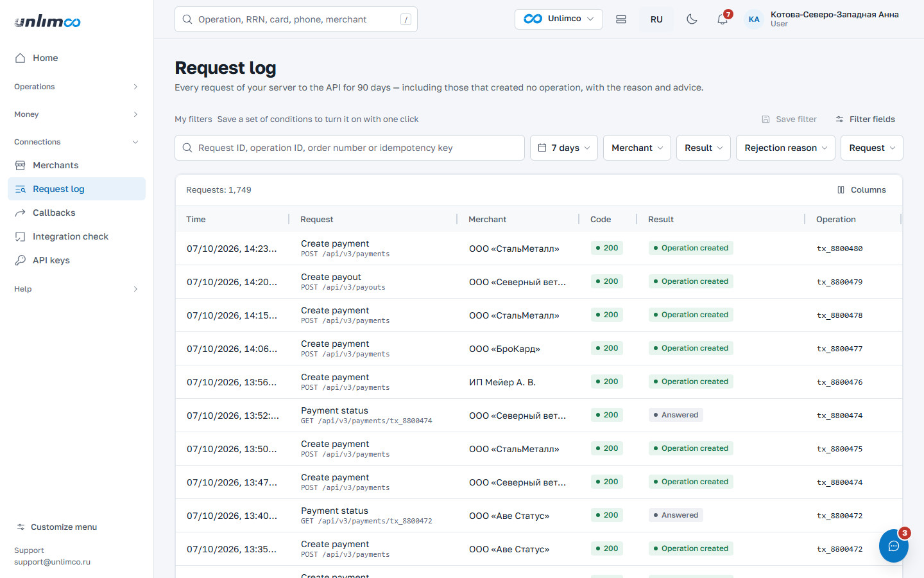Viewport: 924px width, 578px height.
Task: Email support@unlimco.ru link
Action: [52, 562]
